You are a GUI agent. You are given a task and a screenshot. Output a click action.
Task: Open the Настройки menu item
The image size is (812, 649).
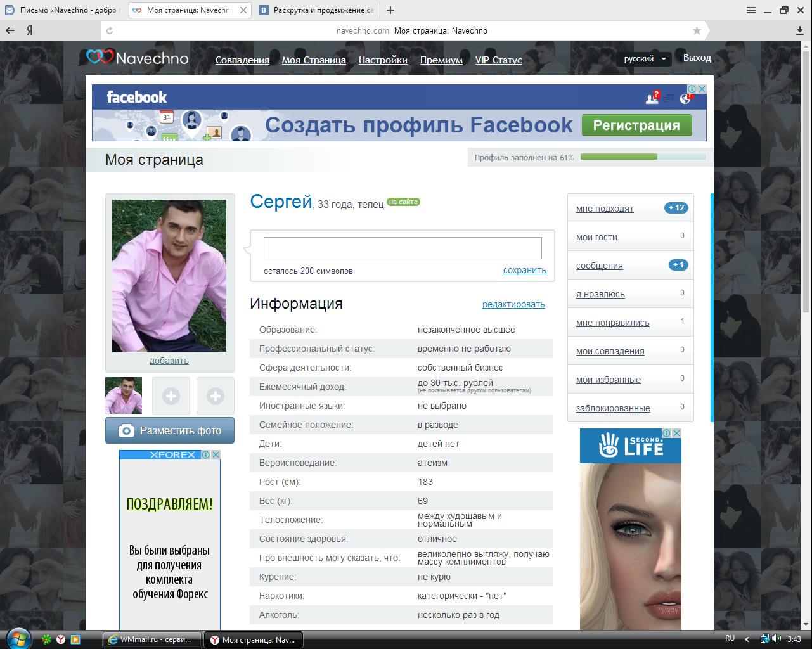(383, 60)
